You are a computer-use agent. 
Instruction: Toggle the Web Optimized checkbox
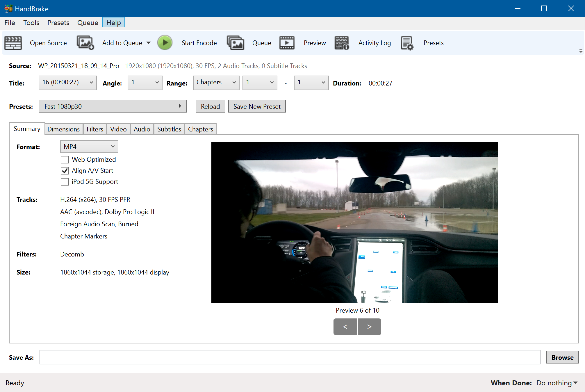coord(65,159)
